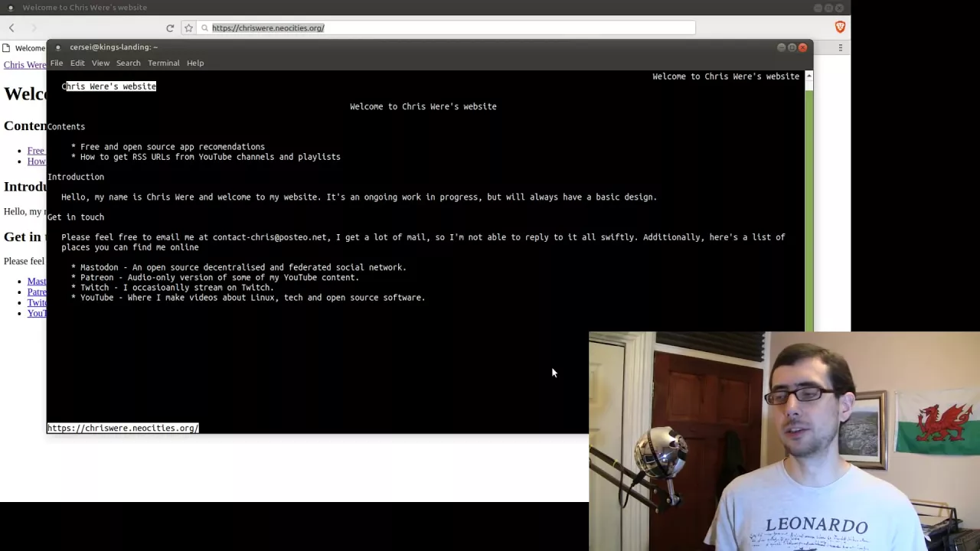
Task: Select "How to get RSS URLs from YouTube" entry
Action: [x=211, y=157]
